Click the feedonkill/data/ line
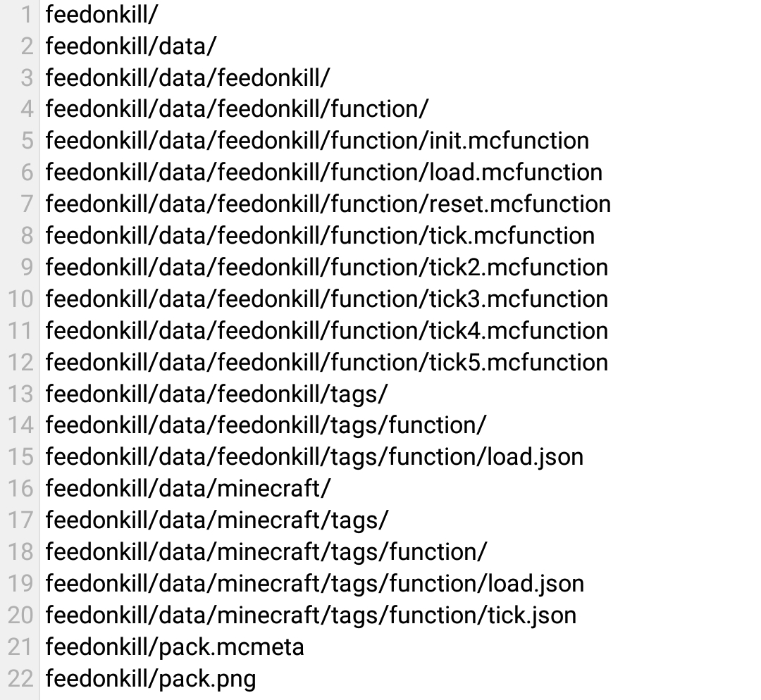 (130, 46)
